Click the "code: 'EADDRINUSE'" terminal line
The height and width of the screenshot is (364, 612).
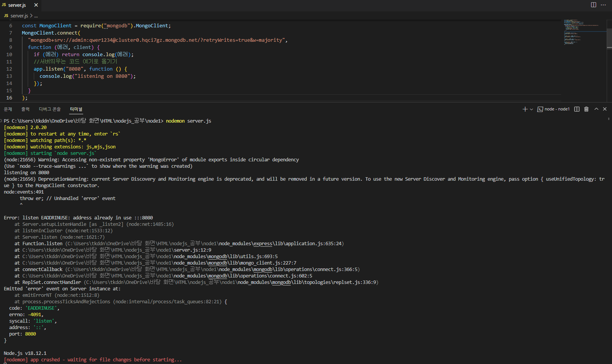(34, 308)
